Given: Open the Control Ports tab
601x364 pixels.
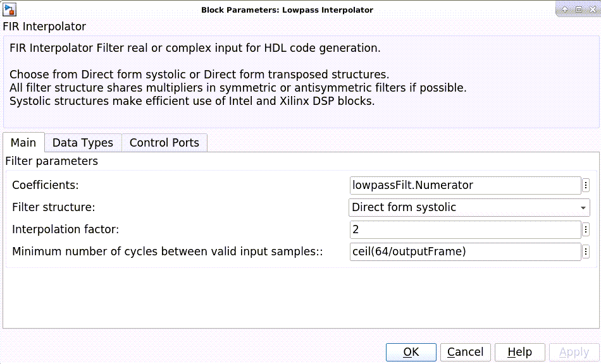Looking at the screenshot, I should point(164,143).
